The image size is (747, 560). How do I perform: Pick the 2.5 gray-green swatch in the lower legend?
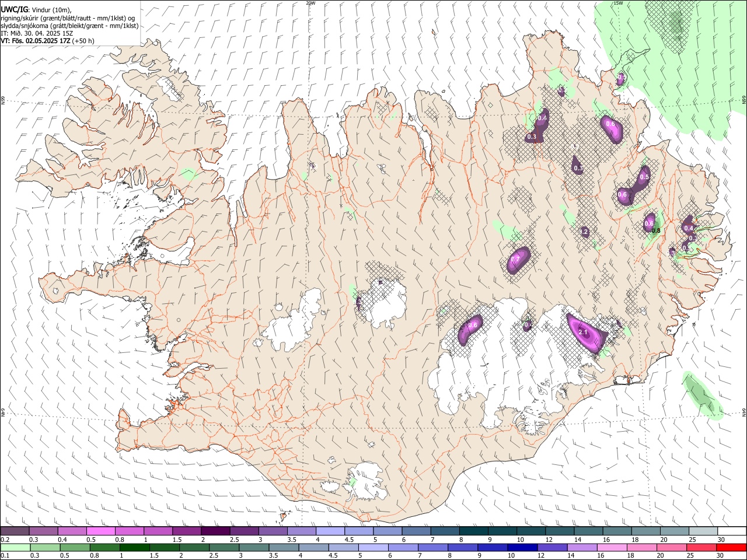tap(224, 548)
